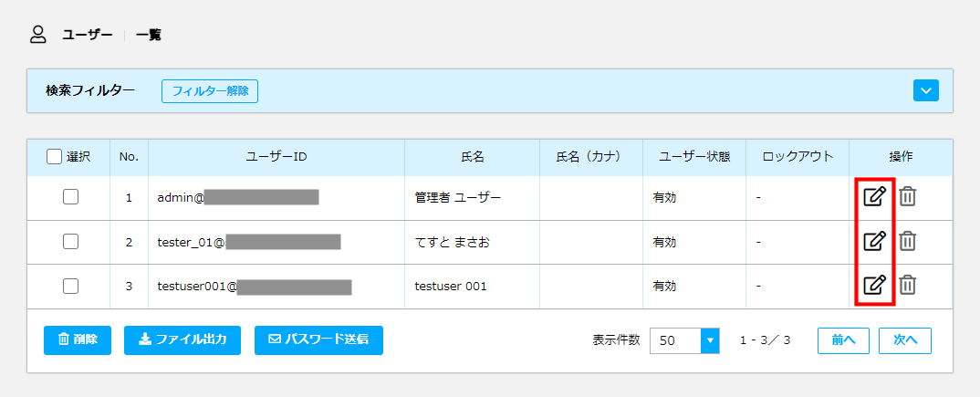
Task: Go to previous page with 前へ
Action: point(844,340)
